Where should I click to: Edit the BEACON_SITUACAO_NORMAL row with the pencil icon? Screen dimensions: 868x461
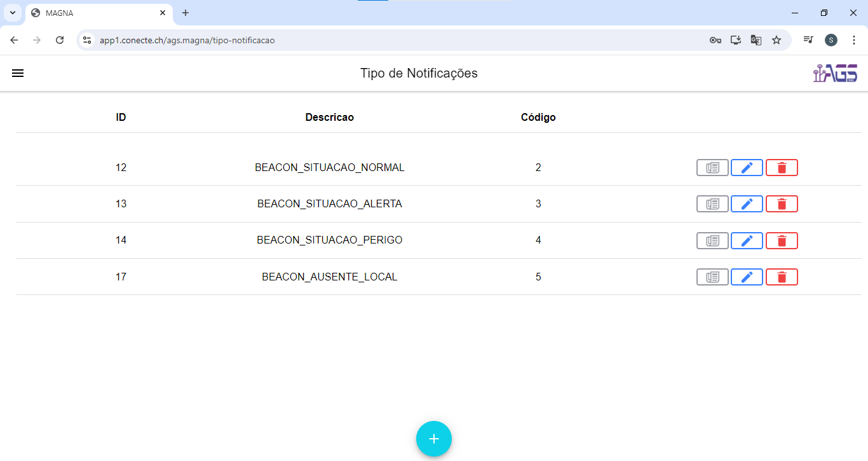(x=747, y=168)
